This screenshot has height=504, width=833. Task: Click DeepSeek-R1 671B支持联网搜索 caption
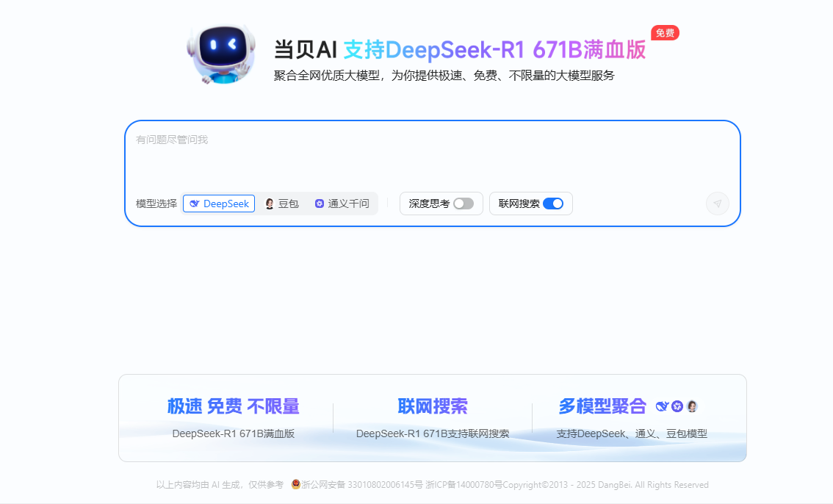pos(433,433)
